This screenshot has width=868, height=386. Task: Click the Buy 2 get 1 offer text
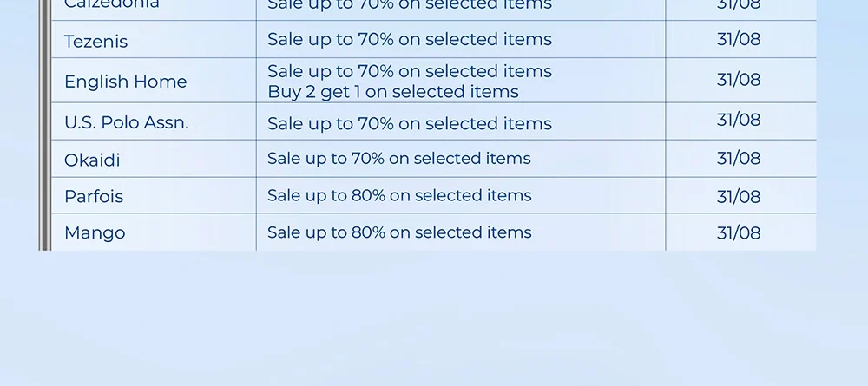pos(393,92)
